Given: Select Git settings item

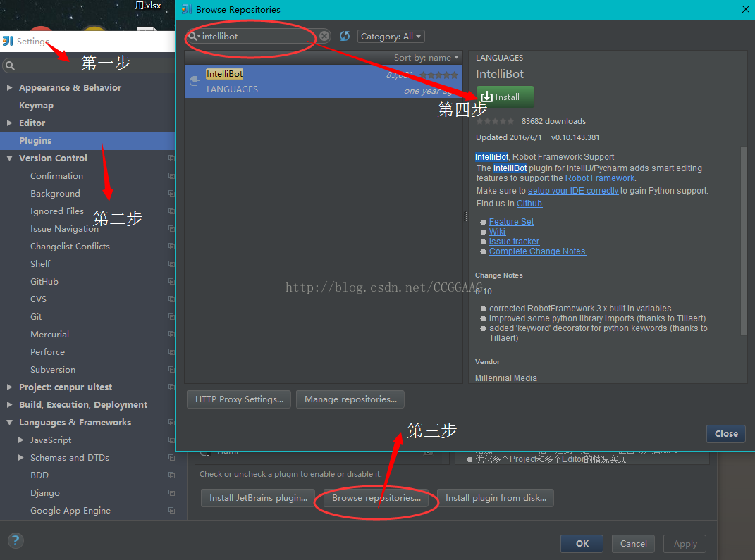Looking at the screenshot, I should point(36,316).
